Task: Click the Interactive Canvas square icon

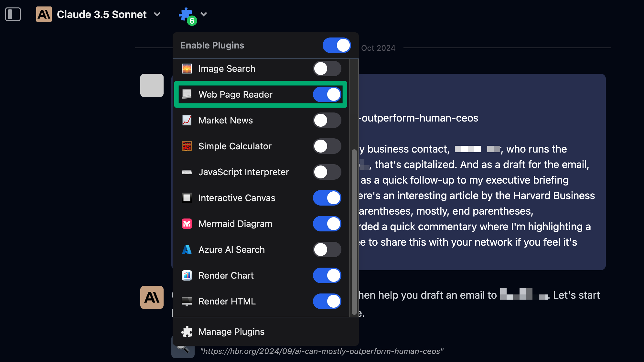Action: pyautogui.click(x=187, y=198)
